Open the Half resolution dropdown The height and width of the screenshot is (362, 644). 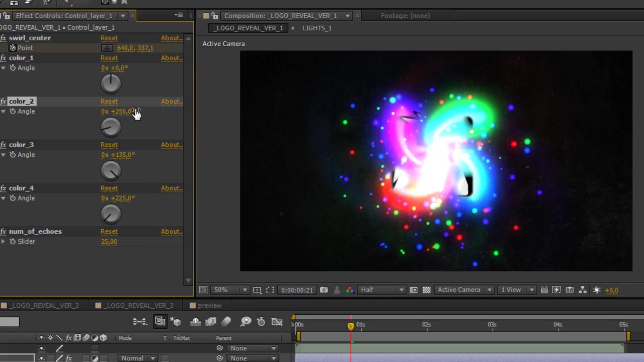click(382, 290)
